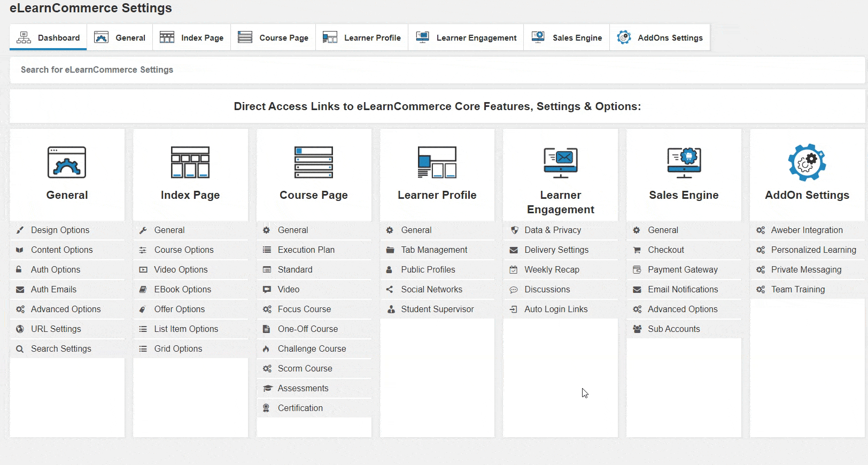
Task: Click the book icon beside EBook Options
Action: coord(143,290)
